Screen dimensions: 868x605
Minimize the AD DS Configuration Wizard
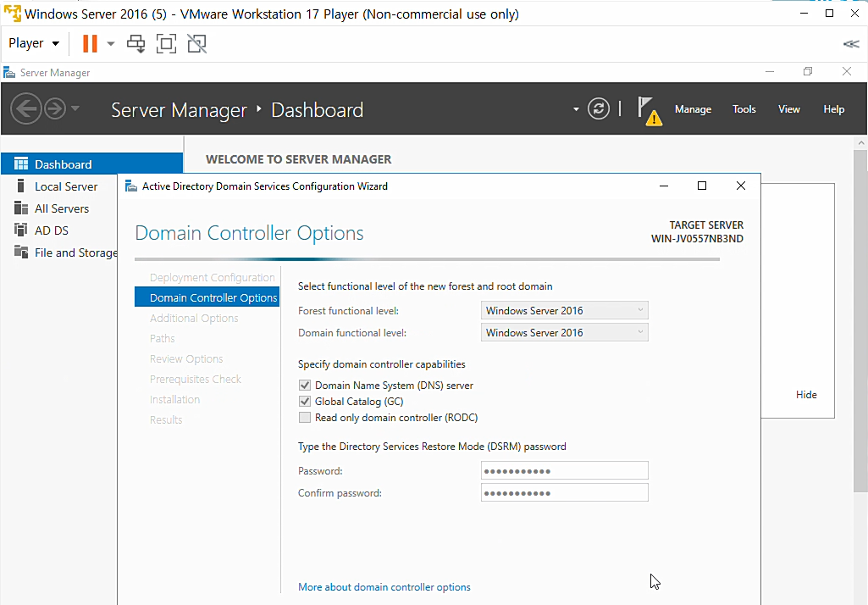point(664,186)
